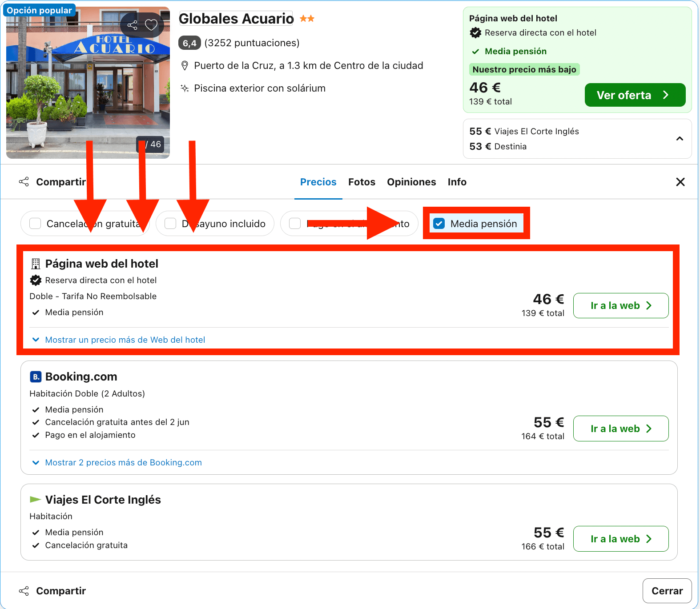
Task: Click Ir a la web for hotel website
Action: (621, 305)
